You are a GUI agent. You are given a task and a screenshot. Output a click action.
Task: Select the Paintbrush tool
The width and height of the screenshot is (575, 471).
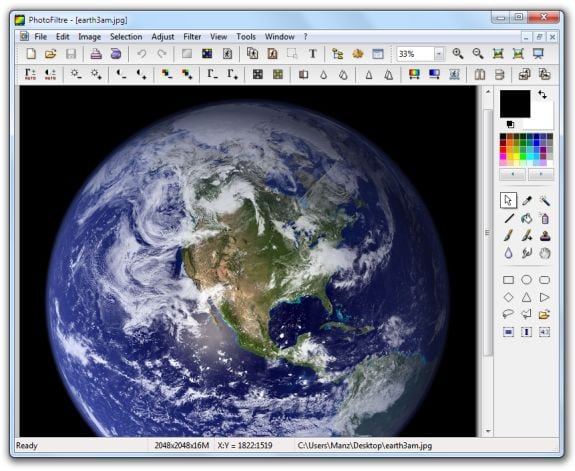[x=509, y=236]
